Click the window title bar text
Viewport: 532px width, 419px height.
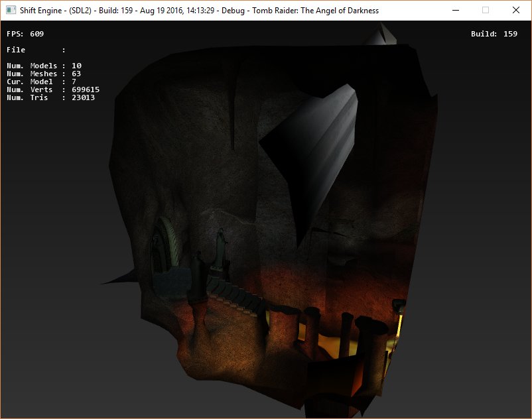(x=199, y=11)
